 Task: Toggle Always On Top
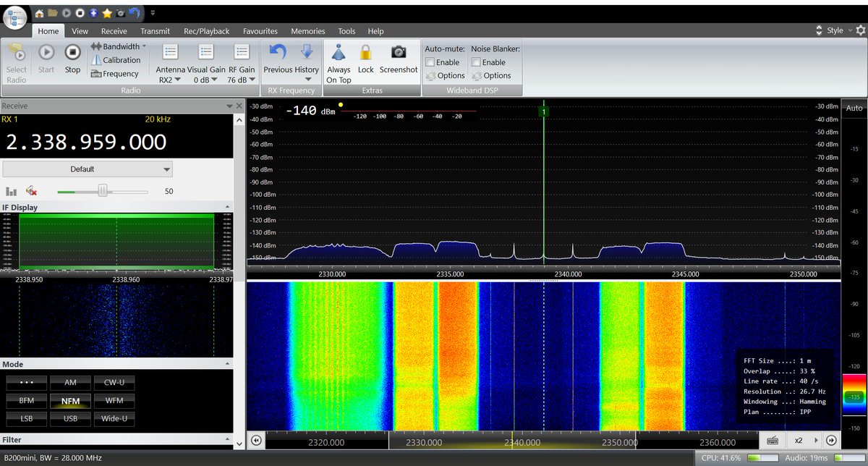point(339,63)
